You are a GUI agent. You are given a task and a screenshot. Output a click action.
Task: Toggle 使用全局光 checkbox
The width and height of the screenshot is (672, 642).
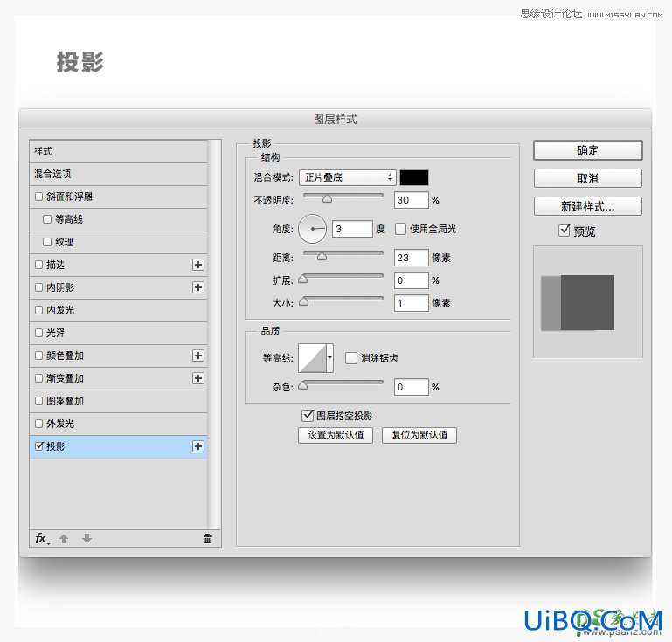point(400,229)
